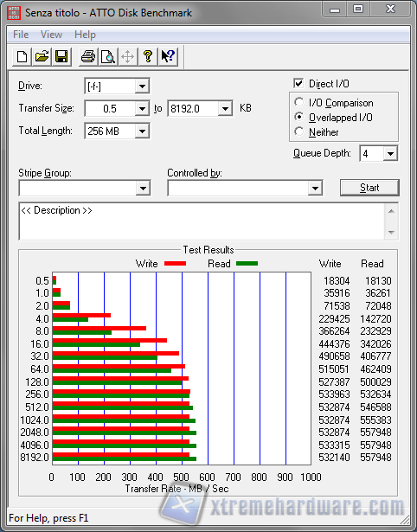This screenshot has width=417, height=532.
Task: Choose the Neither radio option
Action: pyautogui.click(x=299, y=131)
